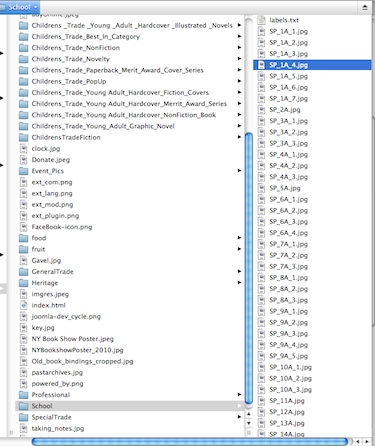Click the file icon for ChildrensTradeFiction folder
Viewport: 375px width, 446px height.
point(24,137)
